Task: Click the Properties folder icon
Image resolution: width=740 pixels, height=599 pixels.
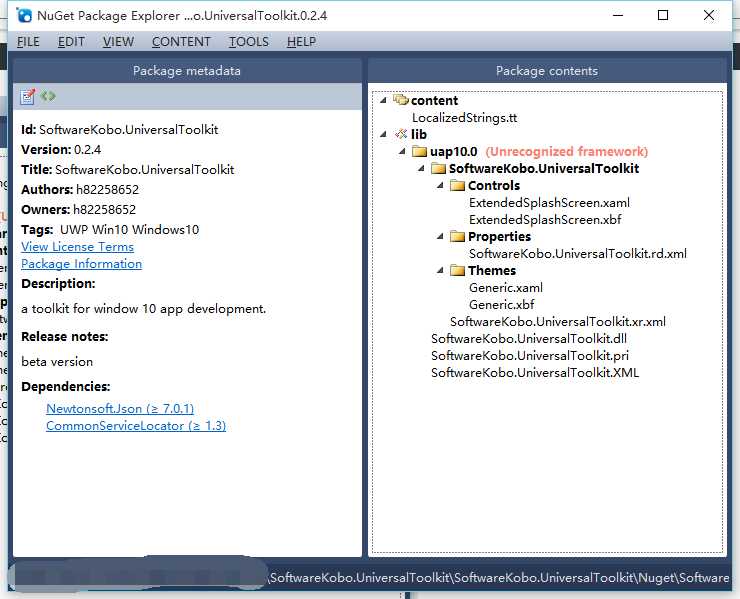Action: click(457, 236)
